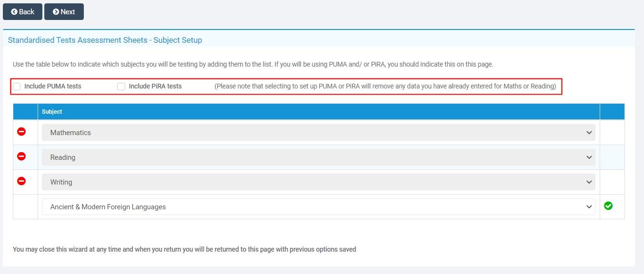Open the Ancient & Modern Foreign Languages dropdown
The height and width of the screenshot is (274, 644).
tap(318, 207)
